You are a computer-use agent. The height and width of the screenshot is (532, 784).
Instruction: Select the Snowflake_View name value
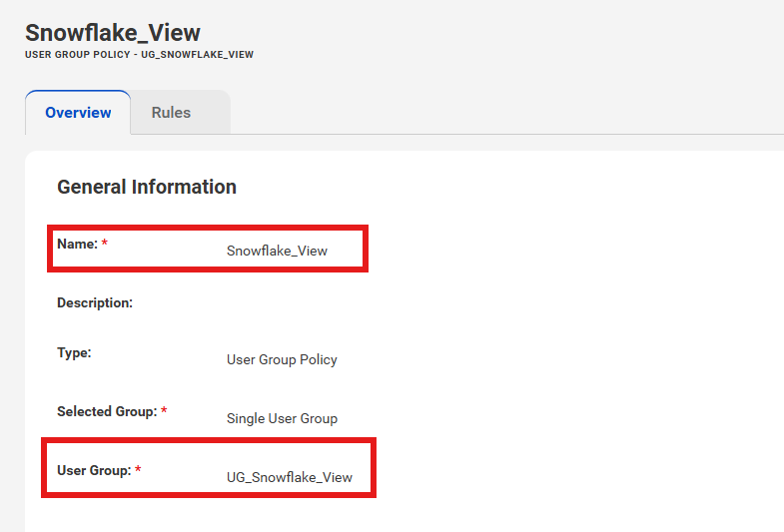[x=277, y=251]
